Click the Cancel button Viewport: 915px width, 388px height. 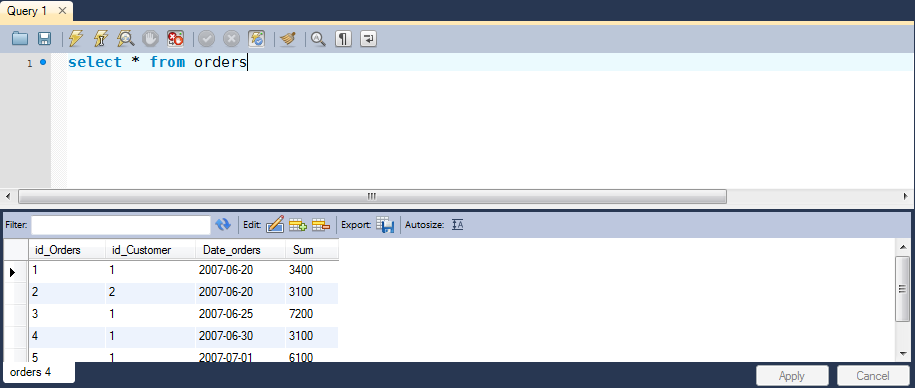tap(873, 376)
